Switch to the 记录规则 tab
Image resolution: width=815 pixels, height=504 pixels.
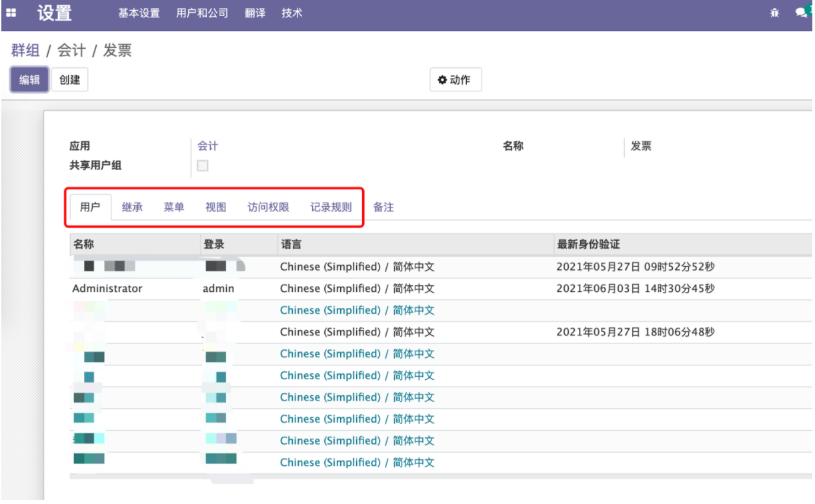click(331, 207)
